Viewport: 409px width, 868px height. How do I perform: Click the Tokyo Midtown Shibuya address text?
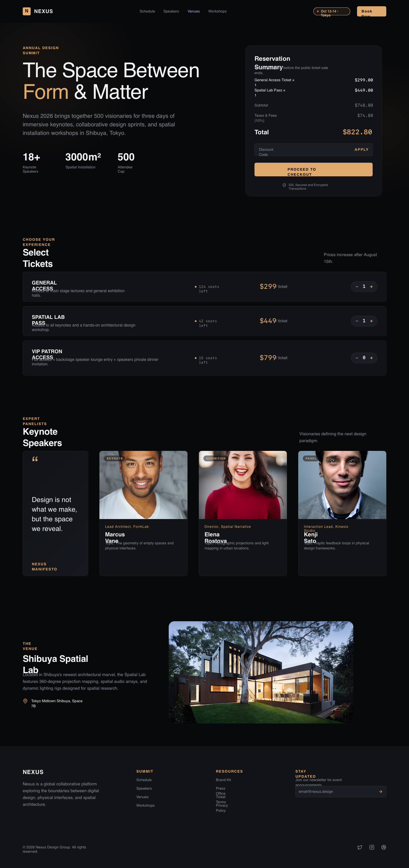(x=57, y=703)
